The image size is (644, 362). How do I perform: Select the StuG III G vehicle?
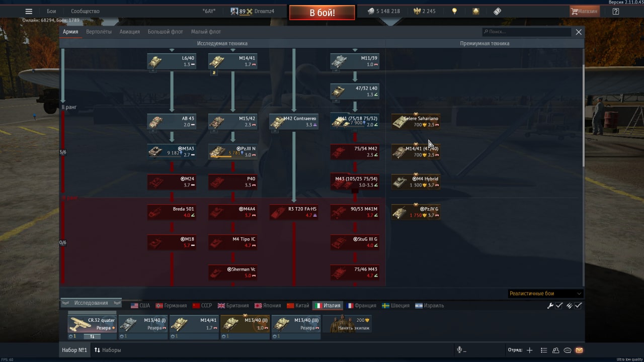point(355,242)
